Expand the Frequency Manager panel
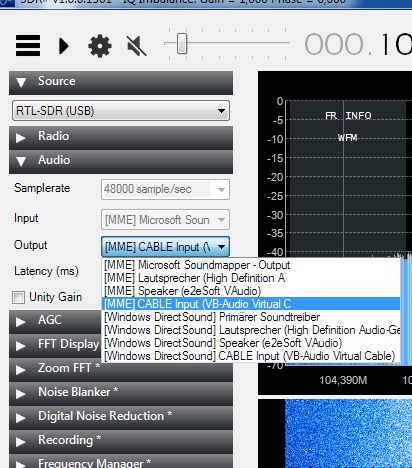Screen dimensions: 412x468 click(121, 461)
